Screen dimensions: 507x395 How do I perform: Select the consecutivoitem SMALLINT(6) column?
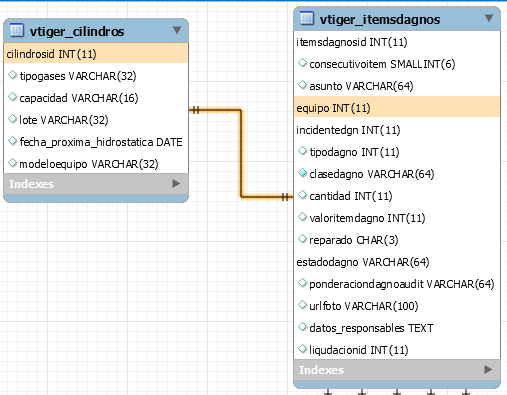[x=397, y=64]
